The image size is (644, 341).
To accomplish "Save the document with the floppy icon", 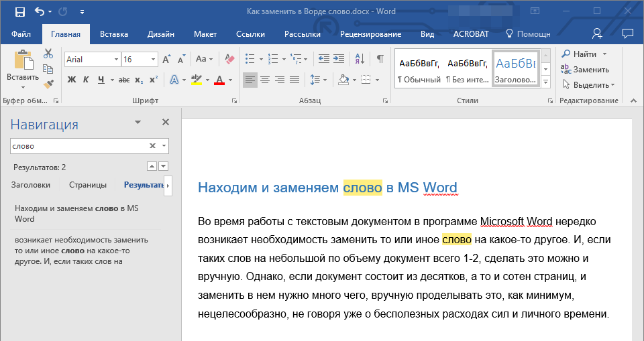I will [19, 12].
